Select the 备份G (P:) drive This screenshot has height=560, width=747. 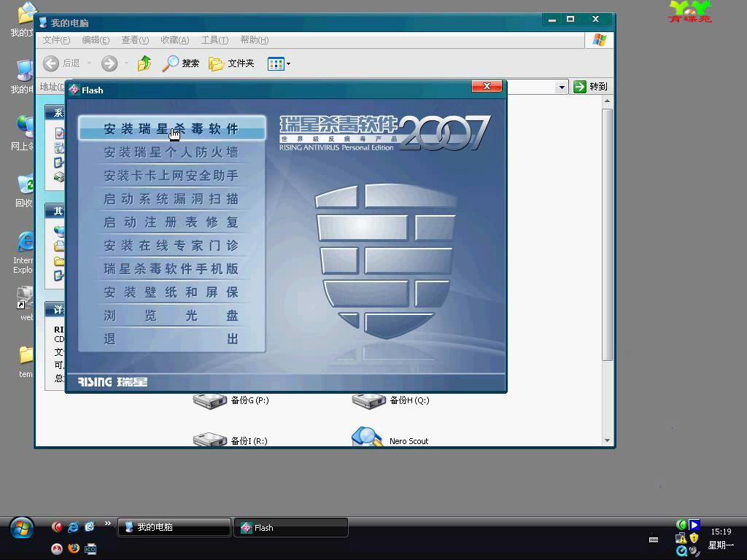click(231, 400)
